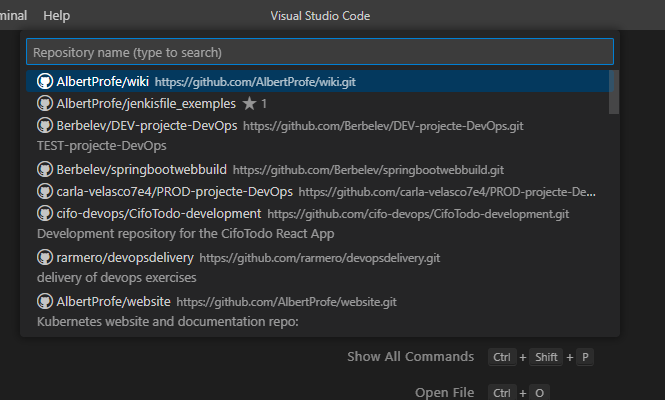Select AlbertProfe/wiki repository name
The width and height of the screenshot is (665, 400).
(x=102, y=81)
